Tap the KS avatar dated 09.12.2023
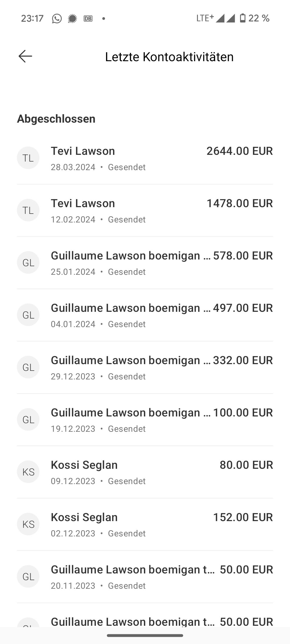Viewport: 290px width, 644px height. (28, 472)
